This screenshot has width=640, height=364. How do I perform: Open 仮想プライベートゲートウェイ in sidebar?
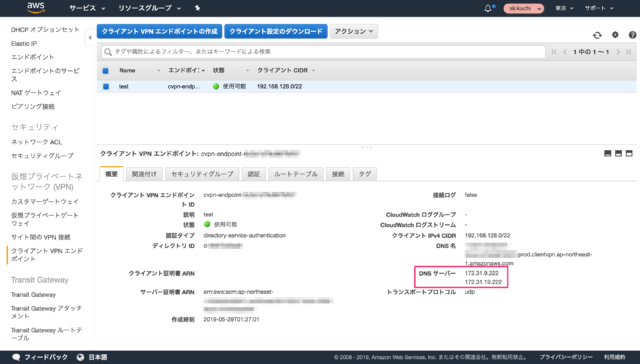[x=44, y=219]
